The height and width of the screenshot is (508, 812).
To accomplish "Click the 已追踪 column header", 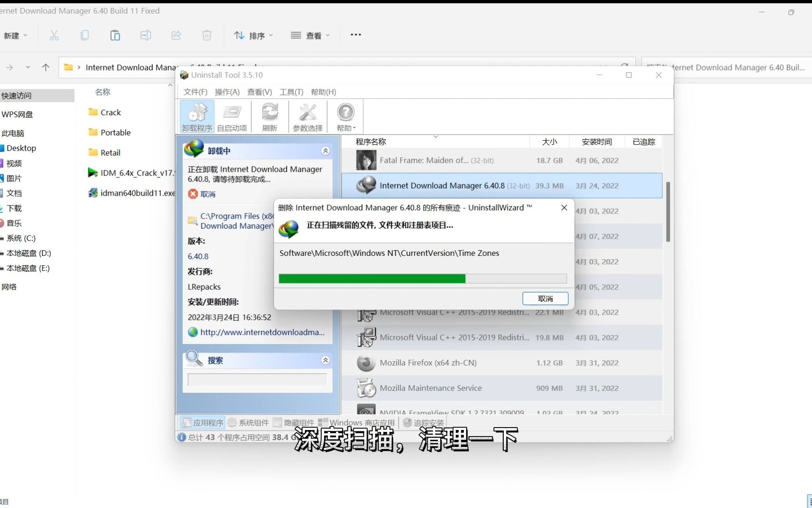I will (x=644, y=142).
